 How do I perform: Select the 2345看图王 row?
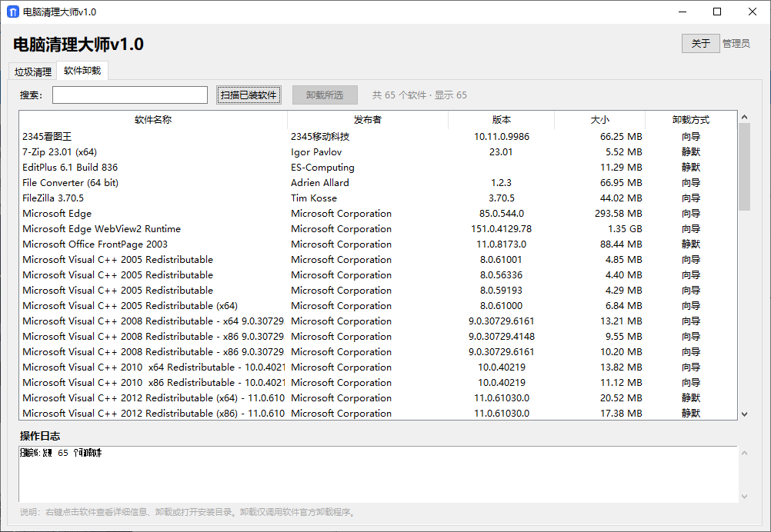(379, 137)
